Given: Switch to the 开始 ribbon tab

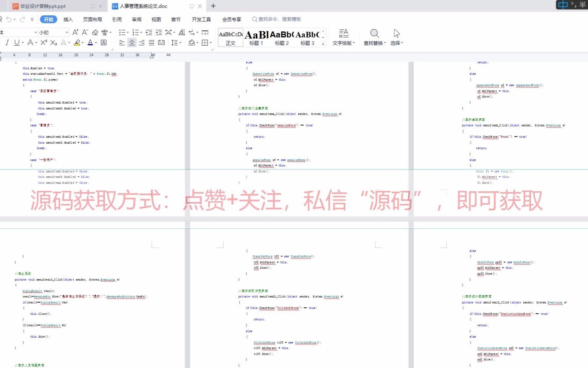Looking at the screenshot, I should [49, 19].
